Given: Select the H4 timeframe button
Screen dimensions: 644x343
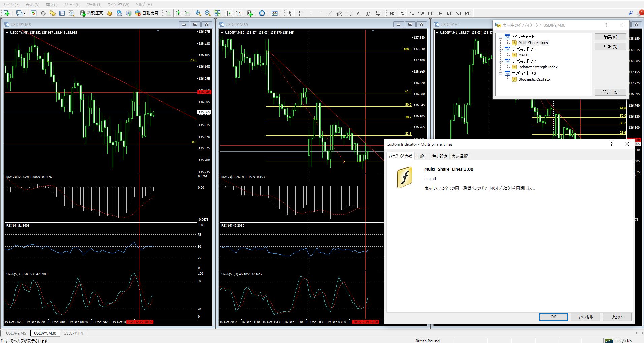Looking at the screenshot, I should tap(439, 13).
